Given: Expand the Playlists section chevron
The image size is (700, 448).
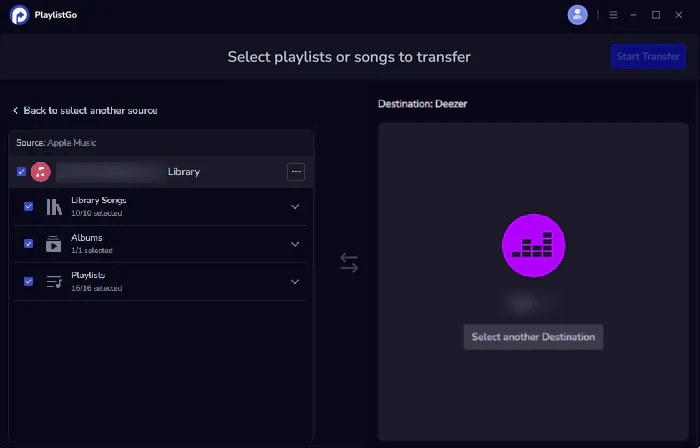Looking at the screenshot, I should click(295, 282).
